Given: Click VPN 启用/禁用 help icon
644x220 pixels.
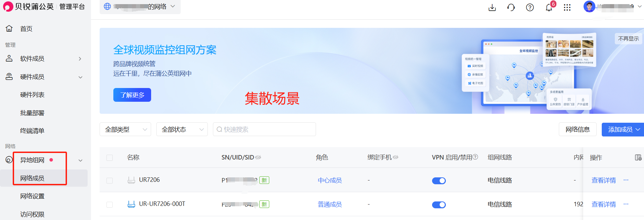Looking at the screenshot, I should pos(475,157).
